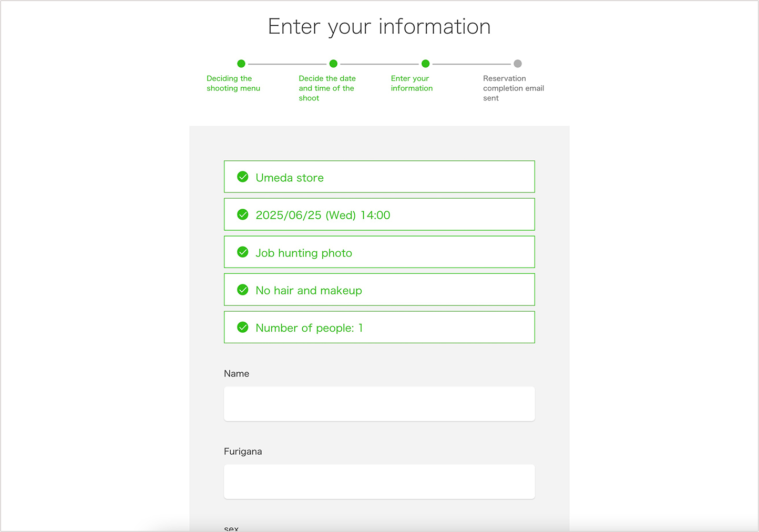The width and height of the screenshot is (759, 532).
Task: Click the progress dot above Enter your information
Action: [x=425, y=63]
